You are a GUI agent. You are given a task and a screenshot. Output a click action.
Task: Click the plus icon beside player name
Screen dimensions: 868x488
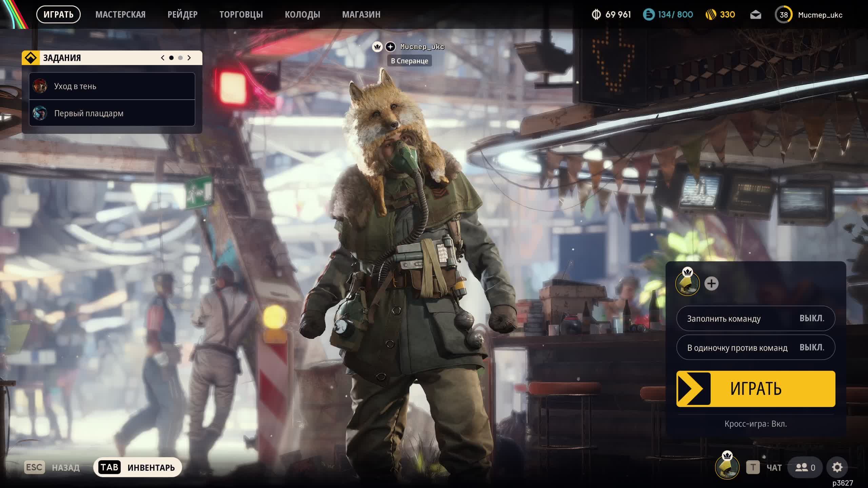tap(390, 47)
